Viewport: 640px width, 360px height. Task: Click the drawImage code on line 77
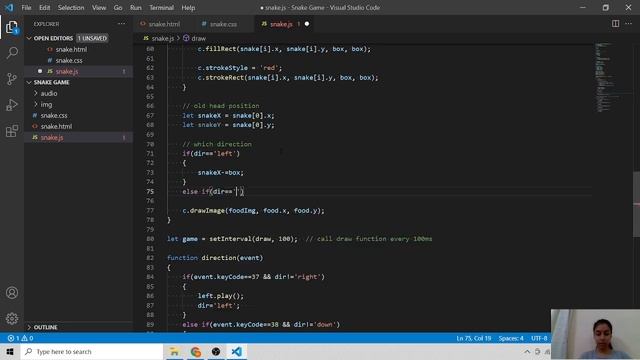pyautogui.click(x=253, y=211)
